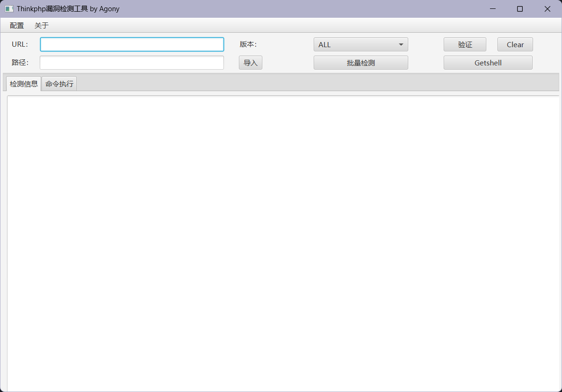The image size is (562, 392).
Task: Maximize the Thinkphp tool window
Action: pos(520,9)
